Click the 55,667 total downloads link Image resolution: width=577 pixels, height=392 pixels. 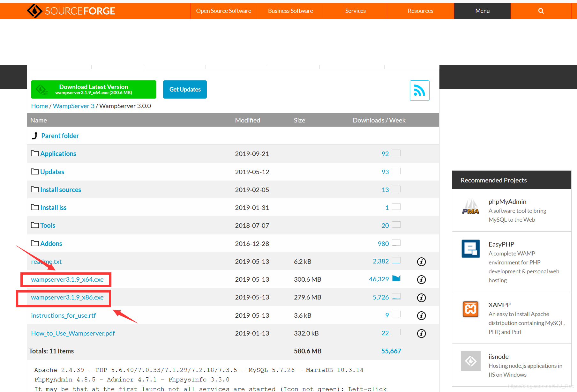pos(391,351)
